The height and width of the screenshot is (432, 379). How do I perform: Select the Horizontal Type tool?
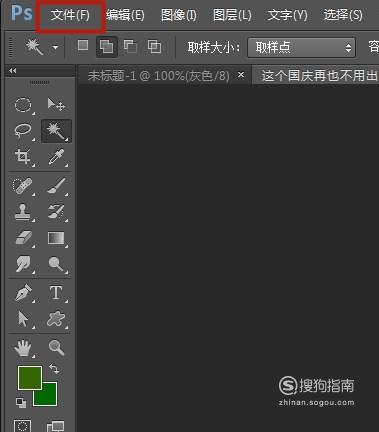[x=56, y=293]
